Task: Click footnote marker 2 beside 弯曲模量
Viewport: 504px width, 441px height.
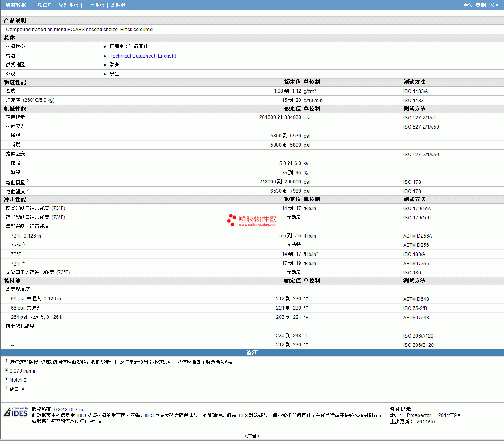Action: tap(28, 181)
